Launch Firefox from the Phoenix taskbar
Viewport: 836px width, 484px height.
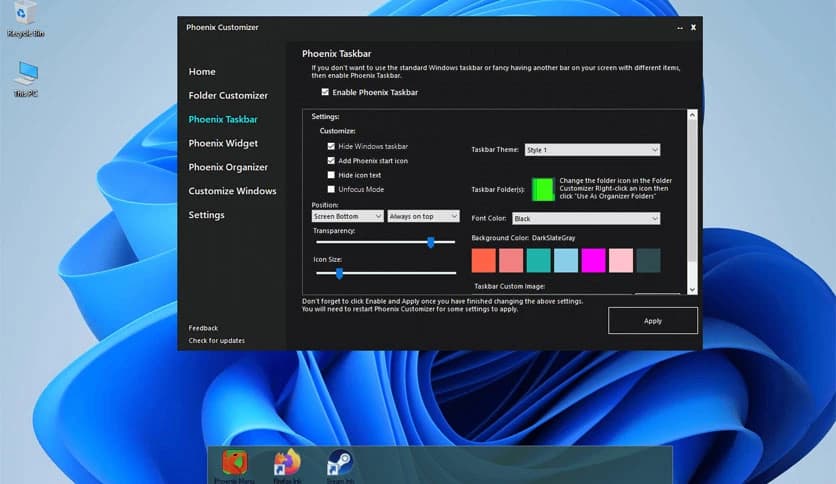coord(287,463)
